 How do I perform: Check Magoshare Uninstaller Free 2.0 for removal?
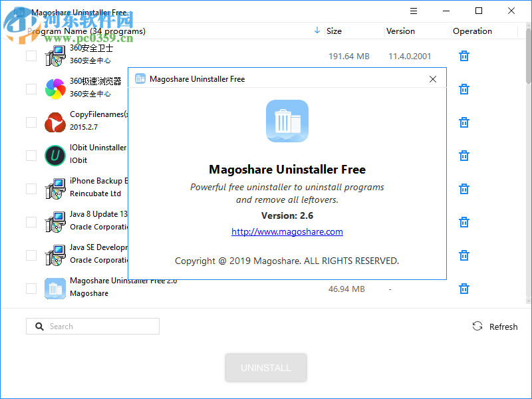tap(31, 289)
